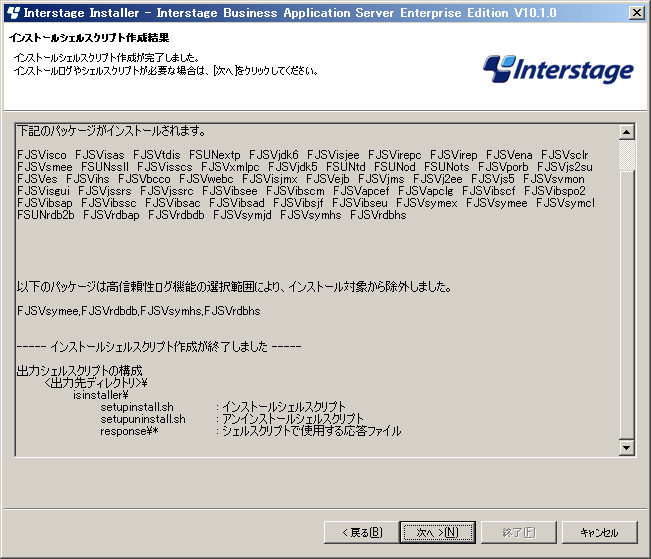Click the FJSVsmee package name
This screenshot has width=651, height=559.
[x=45, y=167]
